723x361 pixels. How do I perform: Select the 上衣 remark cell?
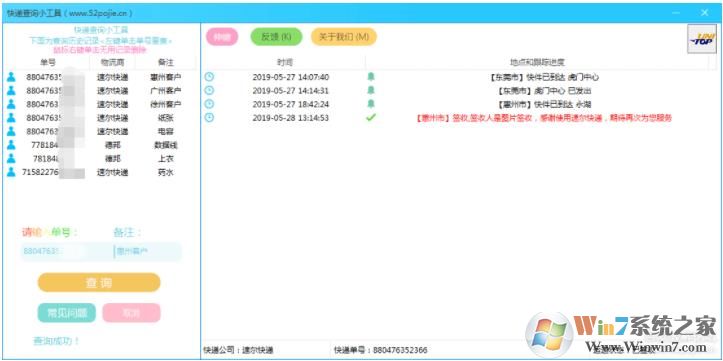(166, 159)
